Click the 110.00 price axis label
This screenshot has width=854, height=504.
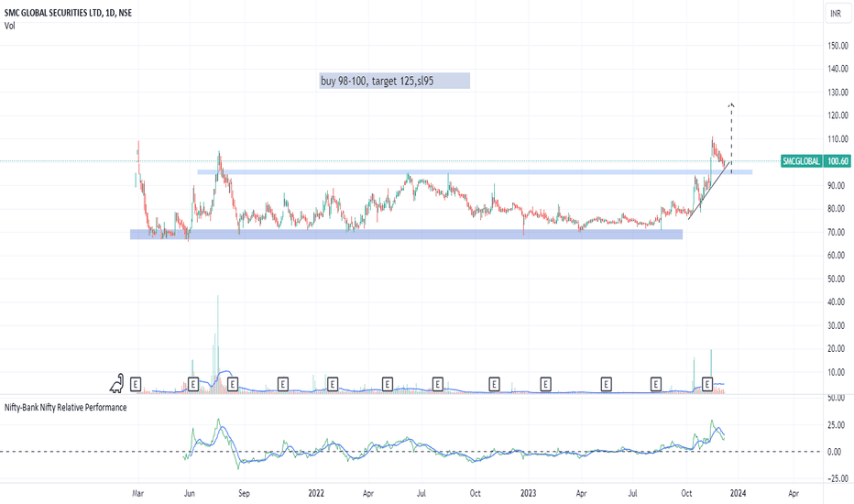coord(838,139)
